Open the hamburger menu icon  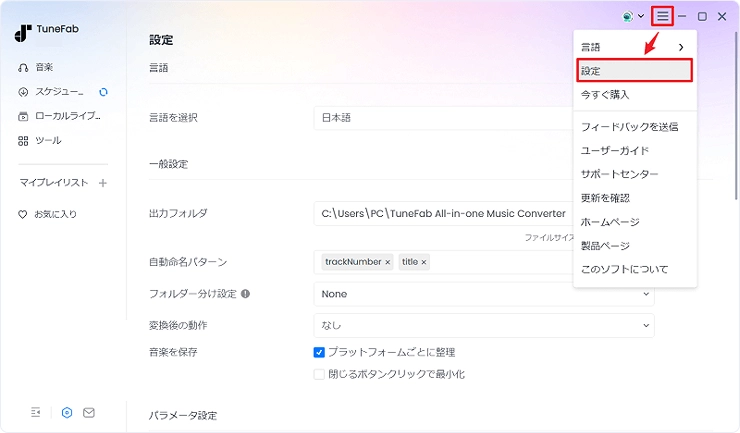(662, 17)
